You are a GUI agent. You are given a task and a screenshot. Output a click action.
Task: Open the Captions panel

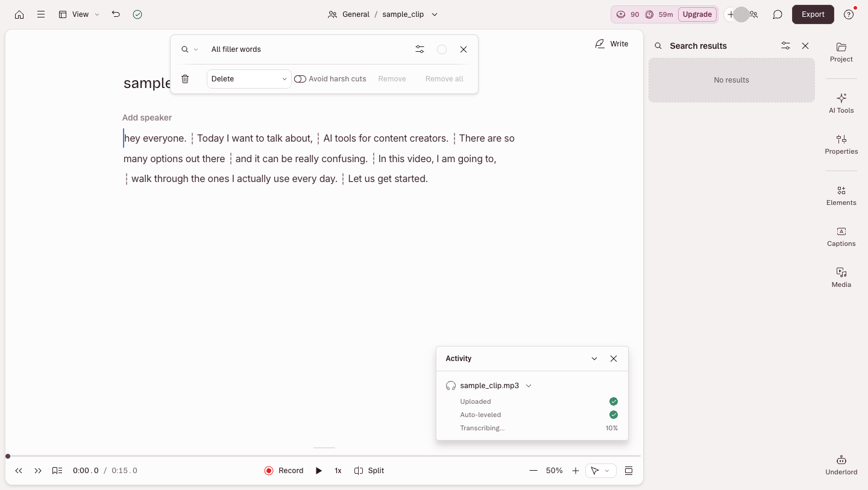(x=841, y=237)
